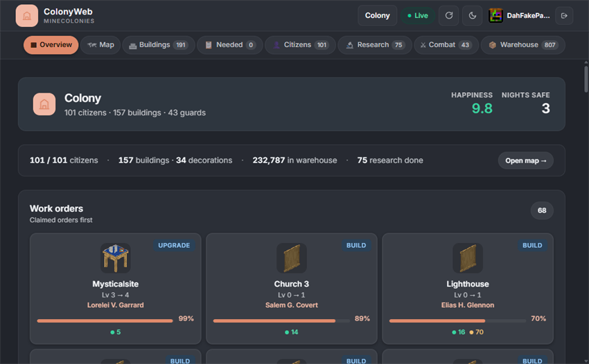Click the 232,787 in warehouse stat
The image size is (589, 364).
point(294,161)
